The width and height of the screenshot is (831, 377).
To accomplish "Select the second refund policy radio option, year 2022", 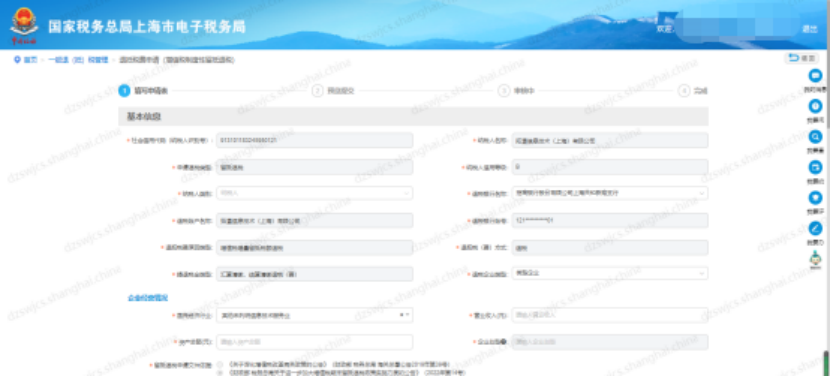I will (x=219, y=373).
